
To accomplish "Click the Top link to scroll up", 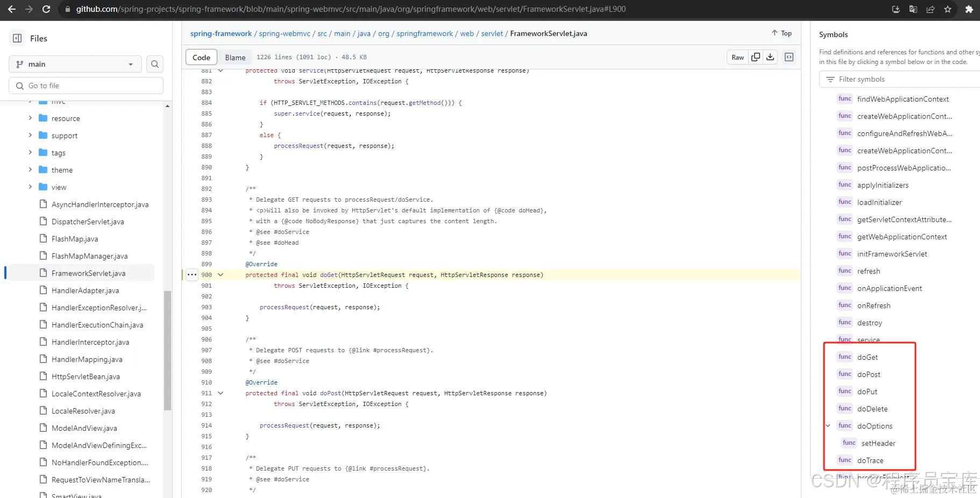I will pyautogui.click(x=781, y=33).
